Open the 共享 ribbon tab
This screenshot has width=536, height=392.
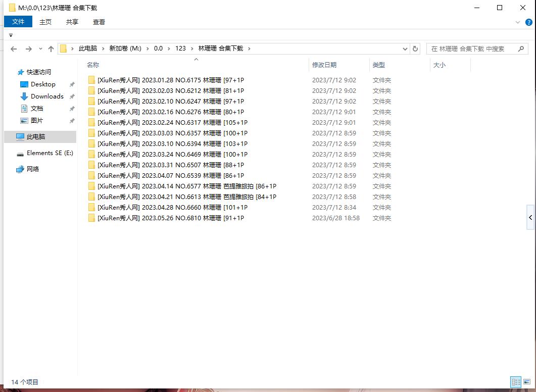point(72,22)
